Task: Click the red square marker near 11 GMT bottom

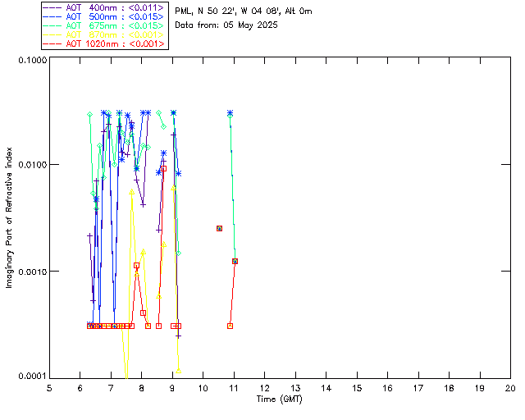Action: point(230,326)
